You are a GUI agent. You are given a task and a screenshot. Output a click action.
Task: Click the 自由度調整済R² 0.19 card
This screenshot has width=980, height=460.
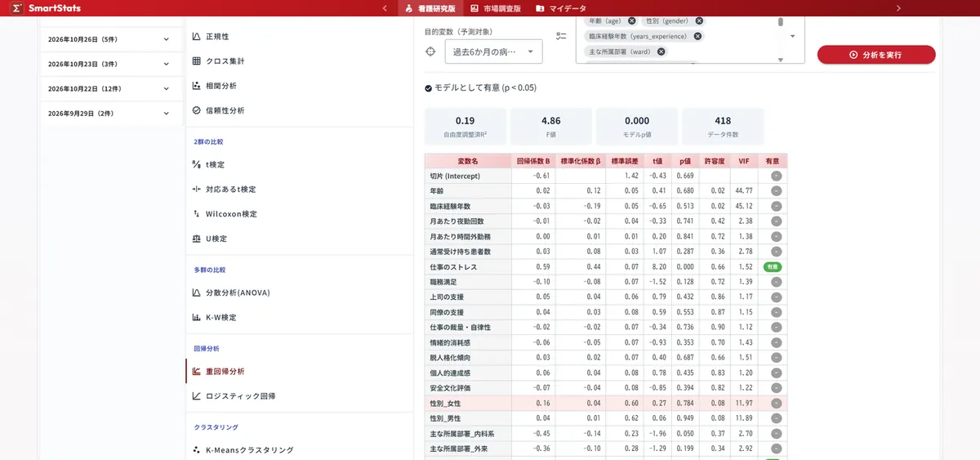tap(465, 127)
